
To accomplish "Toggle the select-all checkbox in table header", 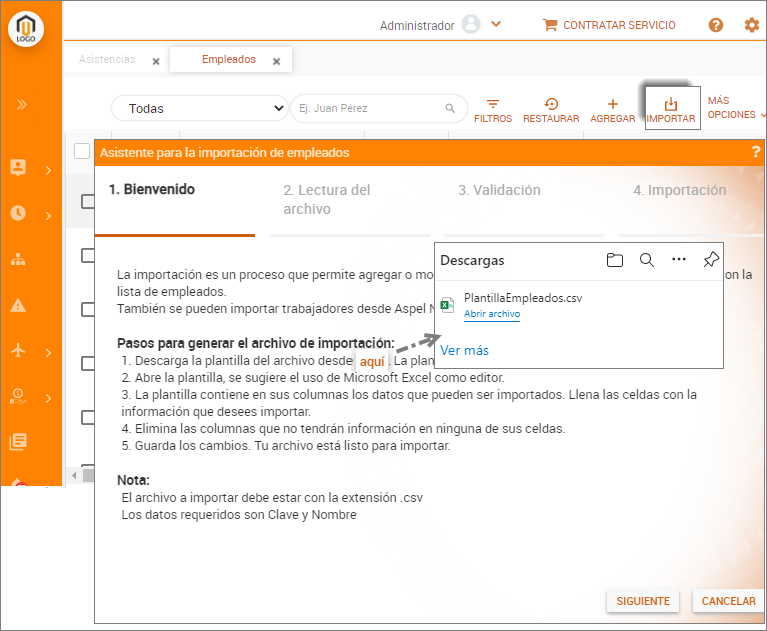I will pos(82,152).
